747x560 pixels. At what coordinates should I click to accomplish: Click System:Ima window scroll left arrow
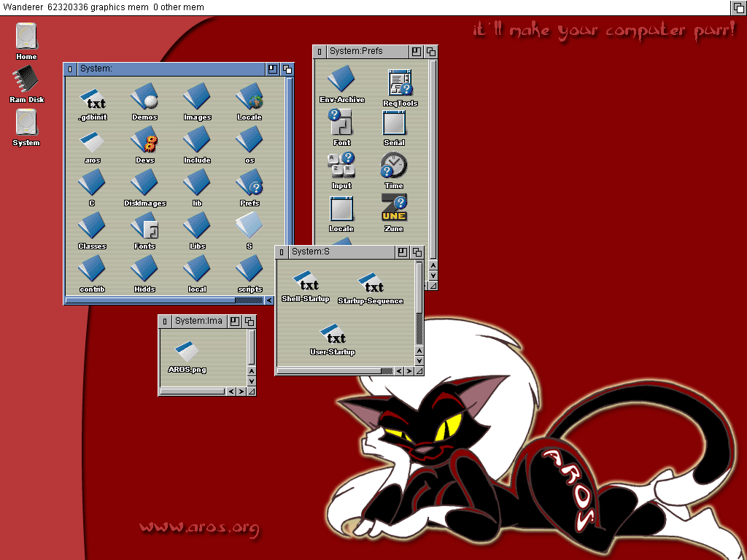pos(231,392)
